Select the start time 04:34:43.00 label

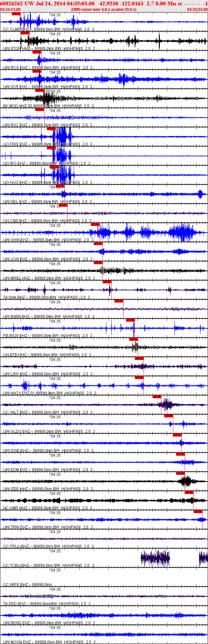coord(11,10)
